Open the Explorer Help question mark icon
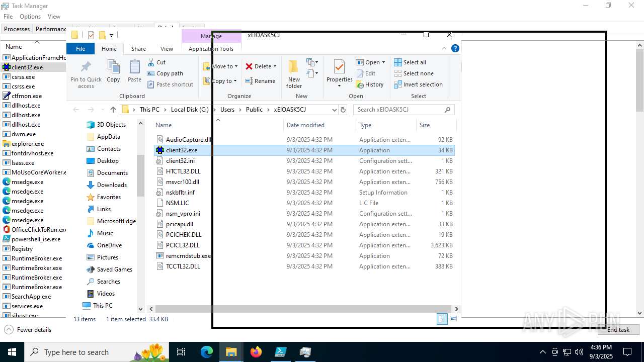Image resolution: width=644 pixels, height=362 pixels. (x=455, y=49)
